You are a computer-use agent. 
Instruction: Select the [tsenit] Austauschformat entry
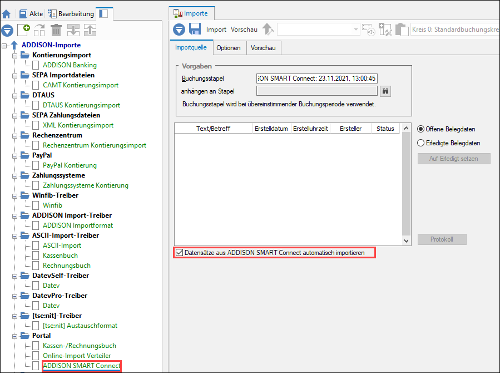pos(80,326)
